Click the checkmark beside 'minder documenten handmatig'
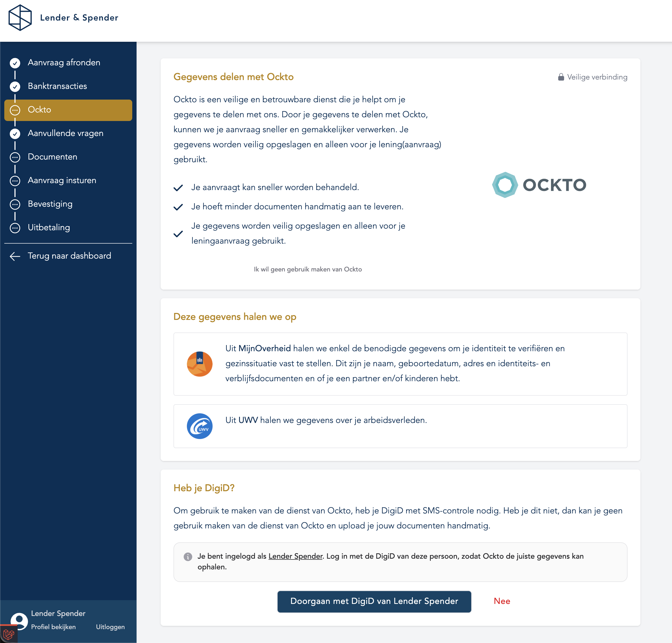672x643 pixels. point(178,207)
